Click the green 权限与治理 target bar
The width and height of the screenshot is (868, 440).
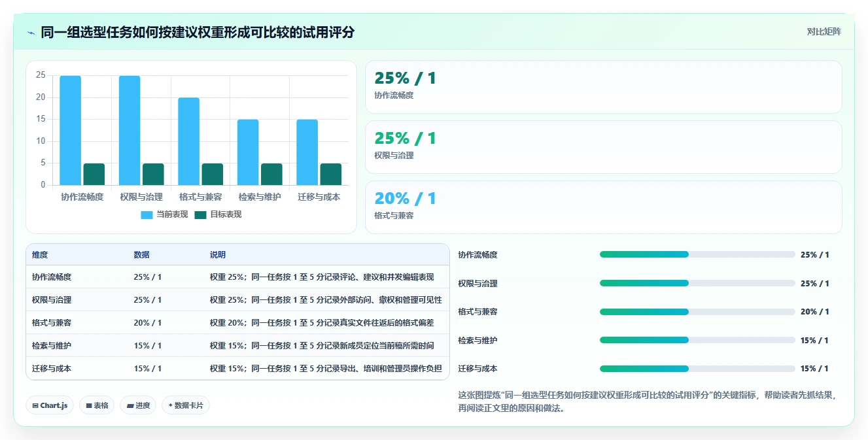pyautogui.click(x=153, y=174)
